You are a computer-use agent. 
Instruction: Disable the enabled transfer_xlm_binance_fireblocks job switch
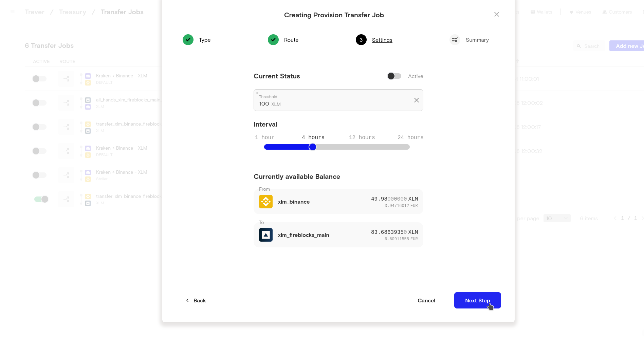point(41,199)
